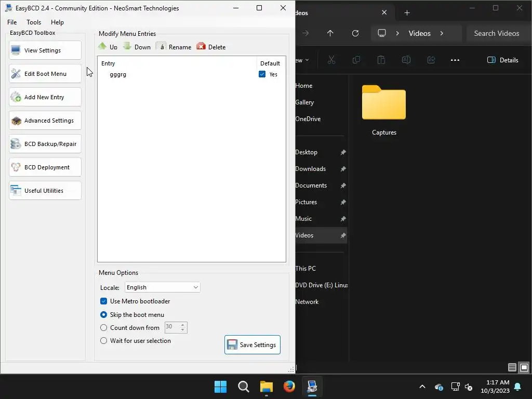Toggle Use Metro bootloader checkbox
The width and height of the screenshot is (532, 399).
coord(103,301)
